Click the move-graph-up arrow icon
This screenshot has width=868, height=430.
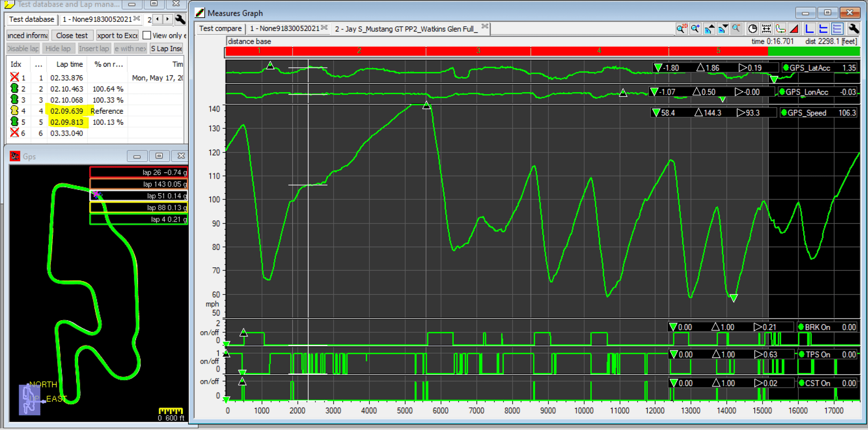pos(709,29)
